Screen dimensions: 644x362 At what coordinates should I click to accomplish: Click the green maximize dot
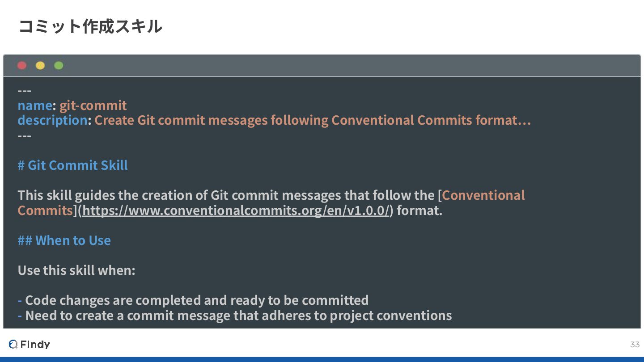59,66
